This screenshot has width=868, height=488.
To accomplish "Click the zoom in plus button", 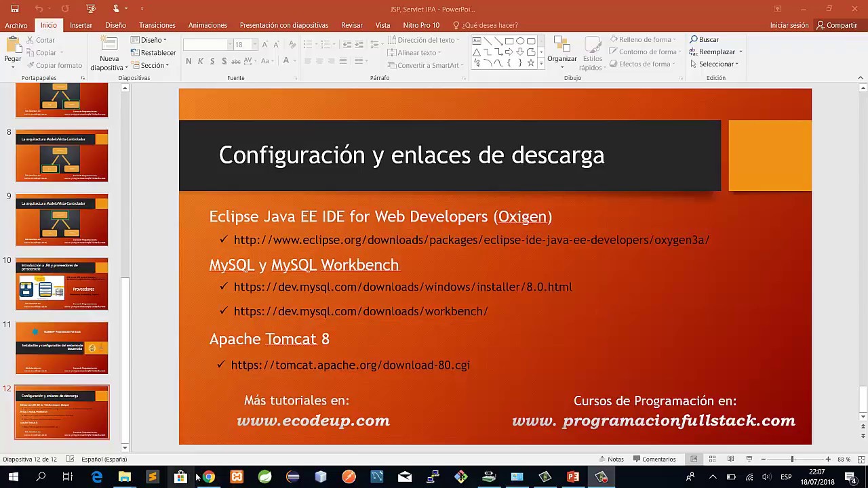I will 828,459.
